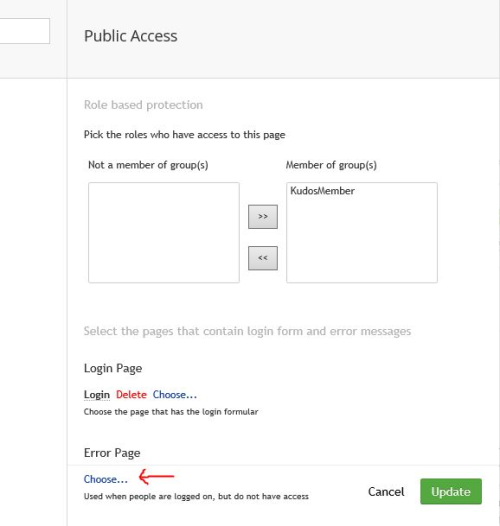Viewport: 500px width, 526px height.
Task: Click the 'Error Page' section label
Action: point(112,453)
